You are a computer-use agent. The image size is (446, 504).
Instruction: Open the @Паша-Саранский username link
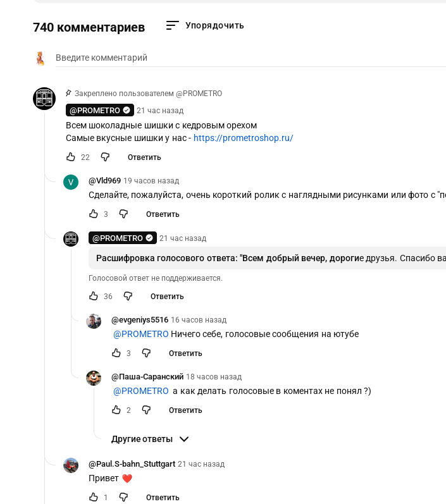pyautogui.click(x=147, y=376)
